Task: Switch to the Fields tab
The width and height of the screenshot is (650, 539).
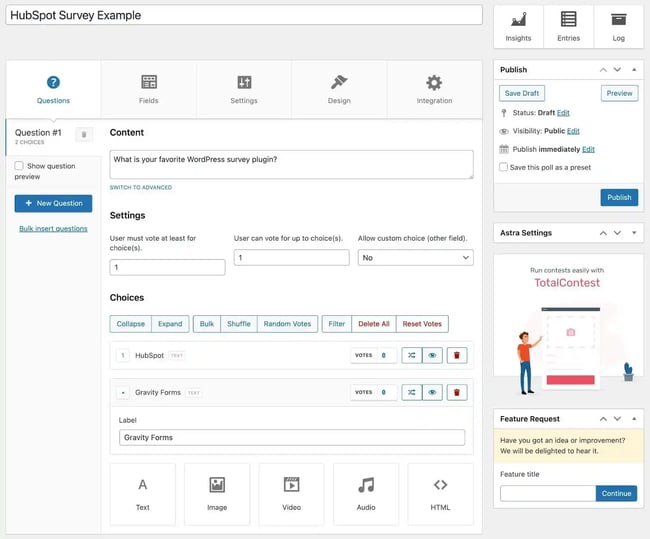Action: [148, 90]
